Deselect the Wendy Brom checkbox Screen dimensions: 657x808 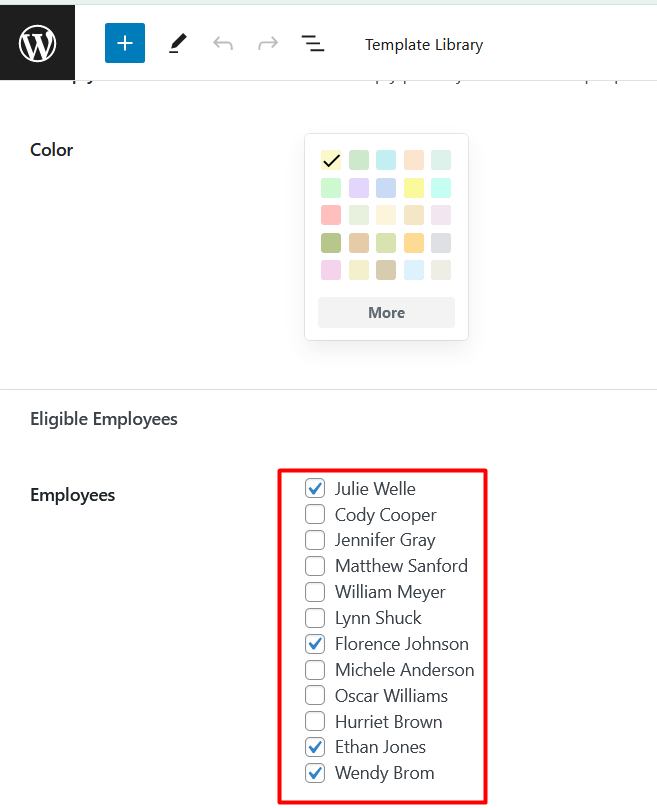(315, 773)
